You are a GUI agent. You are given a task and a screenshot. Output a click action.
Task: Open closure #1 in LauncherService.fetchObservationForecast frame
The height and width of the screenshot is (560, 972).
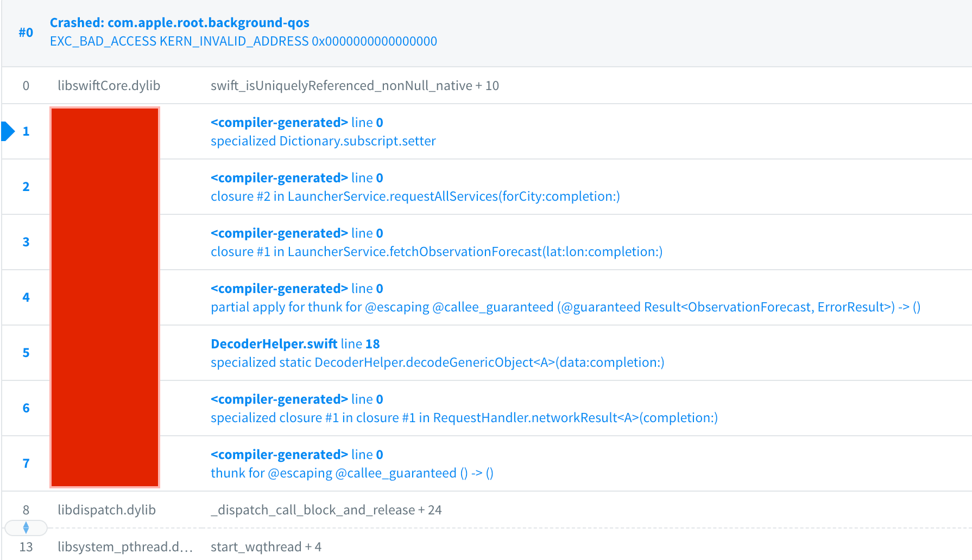(437, 252)
